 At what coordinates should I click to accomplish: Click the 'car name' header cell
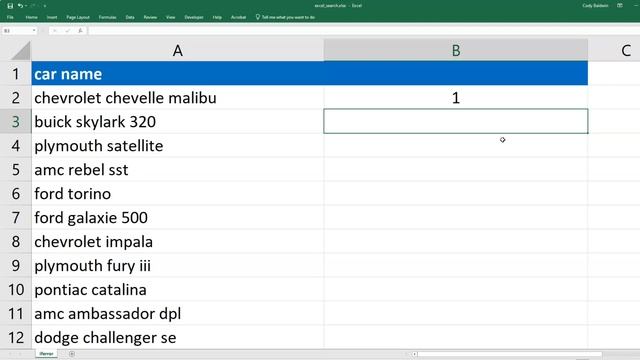(178, 74)
